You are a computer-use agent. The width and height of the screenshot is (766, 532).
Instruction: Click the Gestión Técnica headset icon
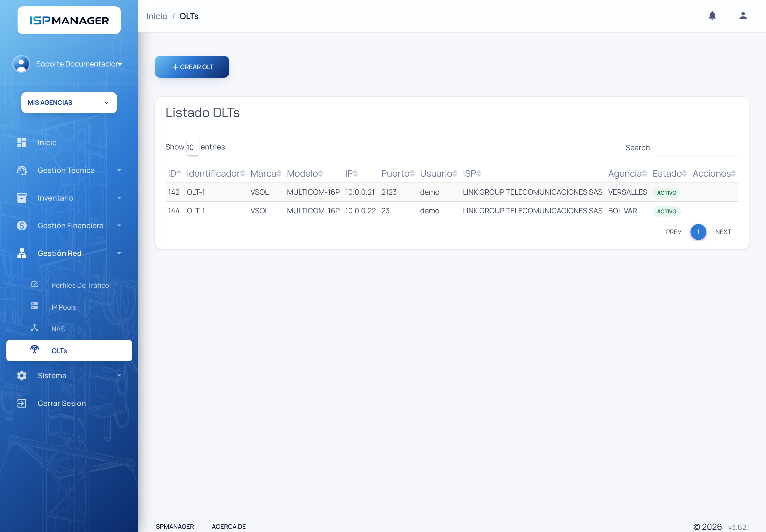(x=22, y=170)
